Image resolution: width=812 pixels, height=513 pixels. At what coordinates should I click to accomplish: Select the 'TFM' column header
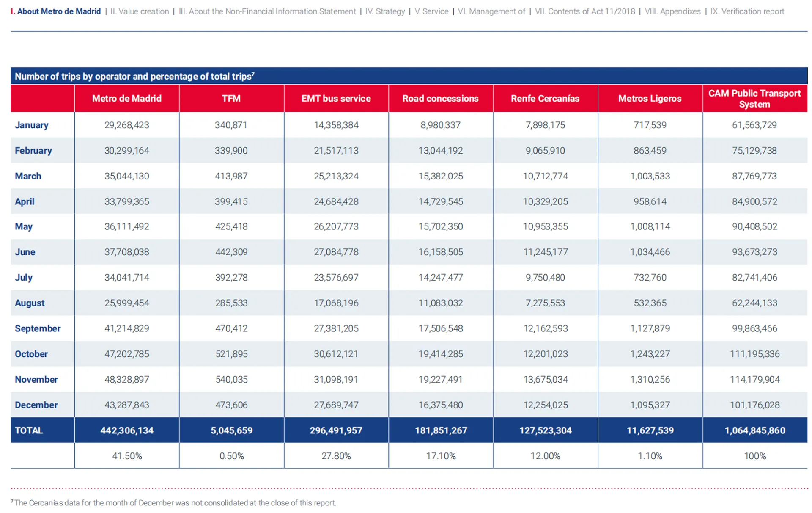coord(231,99)
